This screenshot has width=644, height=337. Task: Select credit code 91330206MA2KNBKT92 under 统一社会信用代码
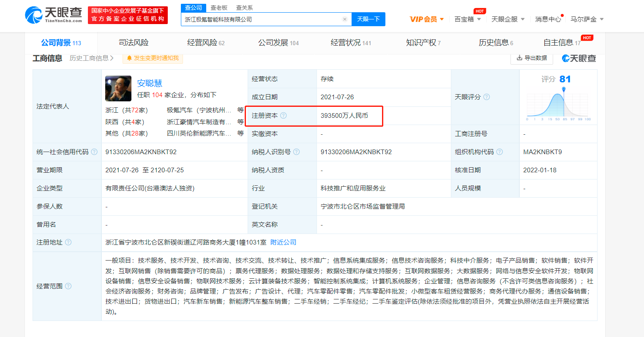141,152
